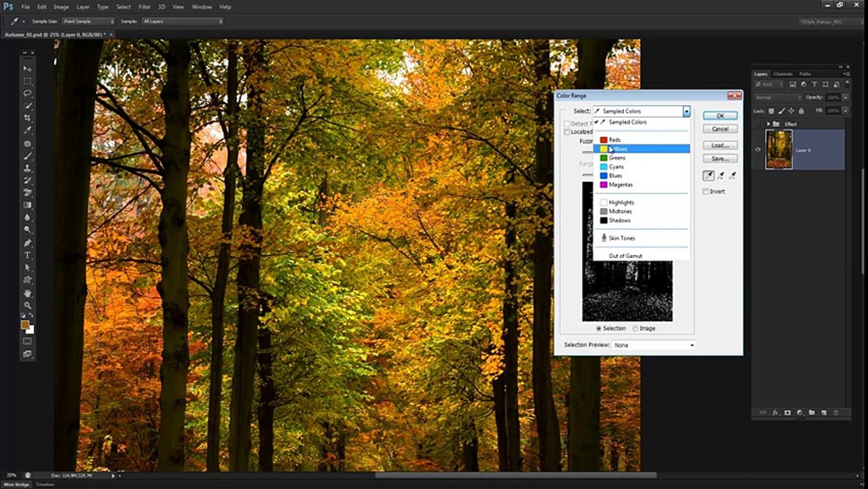Open the Sample Size dropdown

pos(88,21)
